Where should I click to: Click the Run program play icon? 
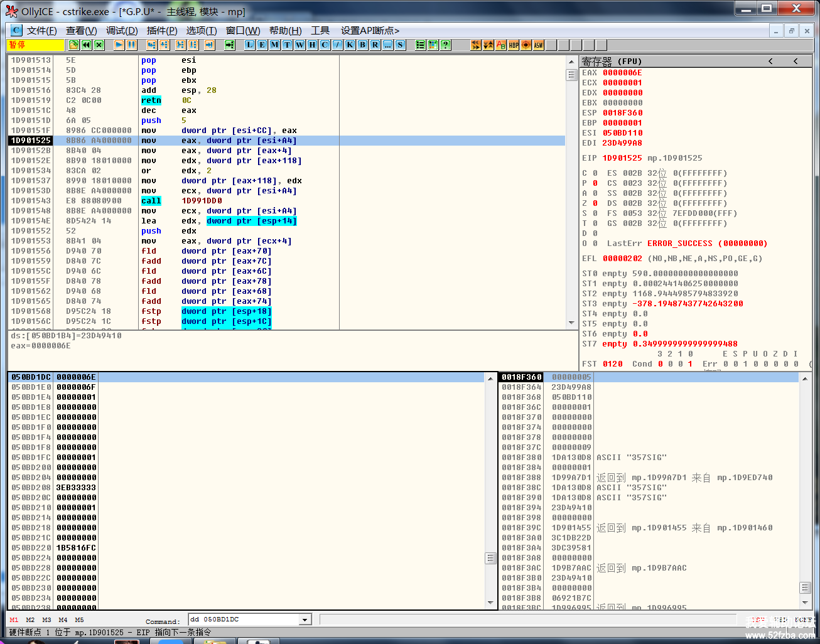(119, 45)
